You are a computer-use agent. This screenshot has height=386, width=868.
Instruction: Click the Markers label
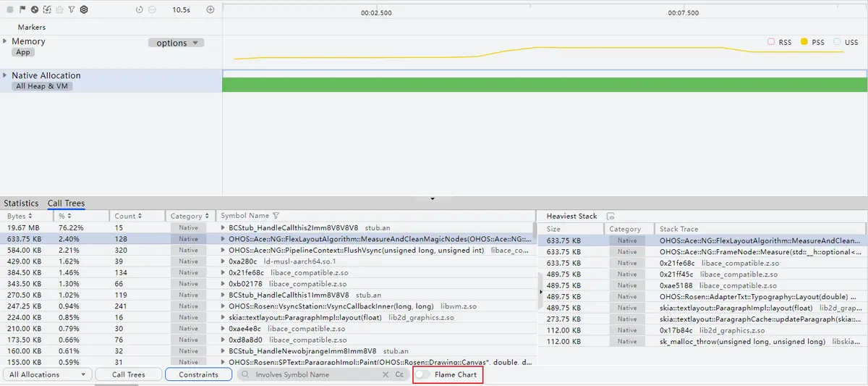pos(31,28)
